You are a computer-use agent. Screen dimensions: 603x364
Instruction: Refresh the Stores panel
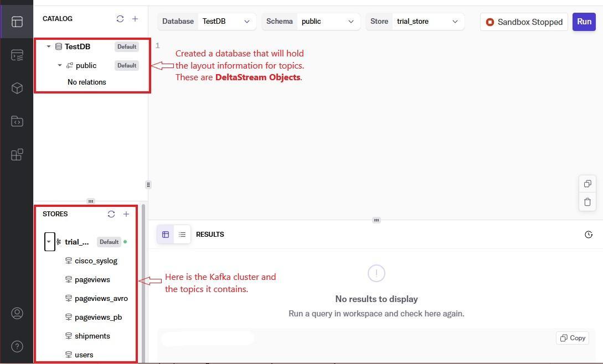pyautogui.click(x=111, y=214)
